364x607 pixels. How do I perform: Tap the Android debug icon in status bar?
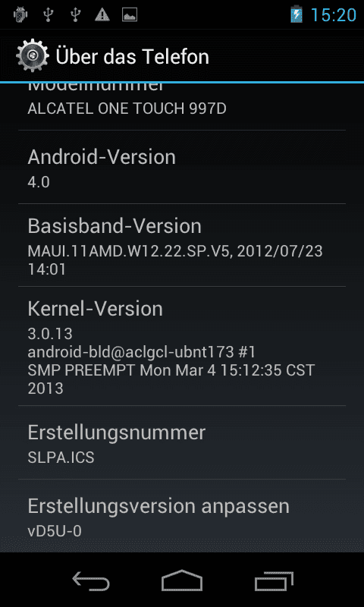[20, 15]
